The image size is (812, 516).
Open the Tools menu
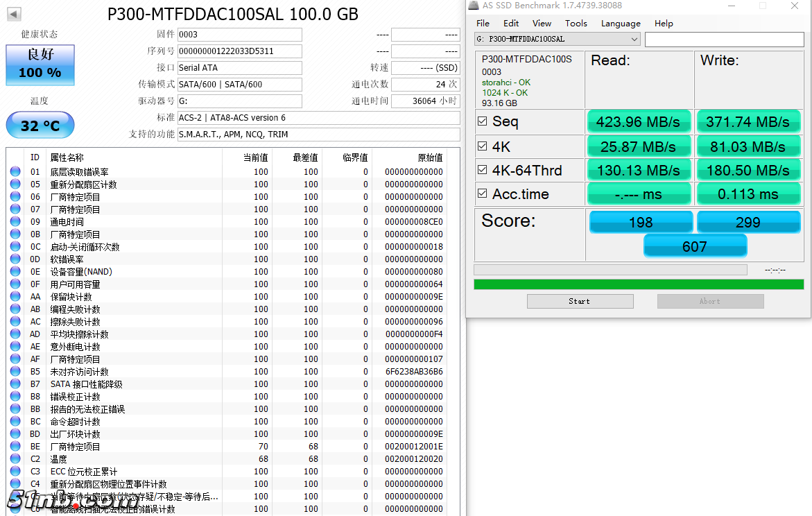[x=576, y=23]
